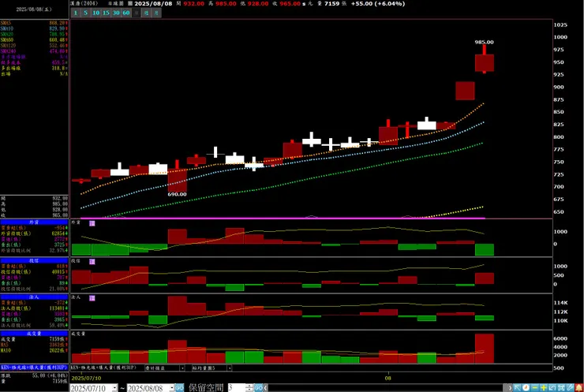Click the SMA10 legend row

click(34, 28)
